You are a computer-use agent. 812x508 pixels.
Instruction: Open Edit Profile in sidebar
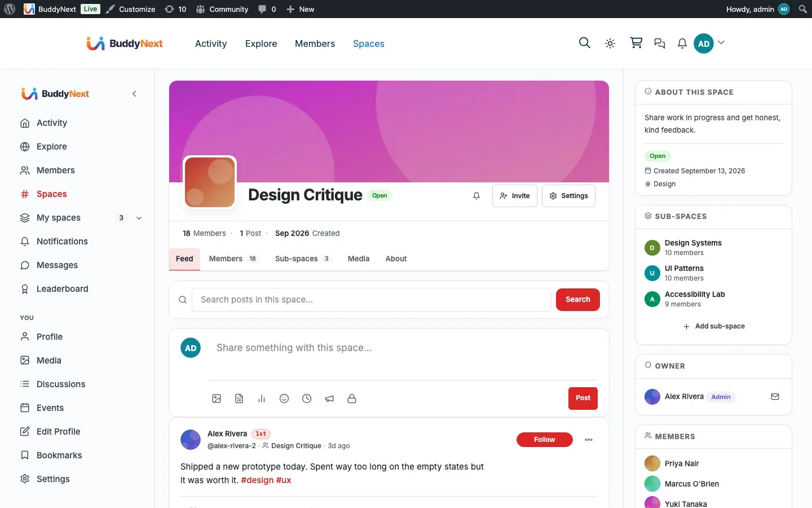58,432
